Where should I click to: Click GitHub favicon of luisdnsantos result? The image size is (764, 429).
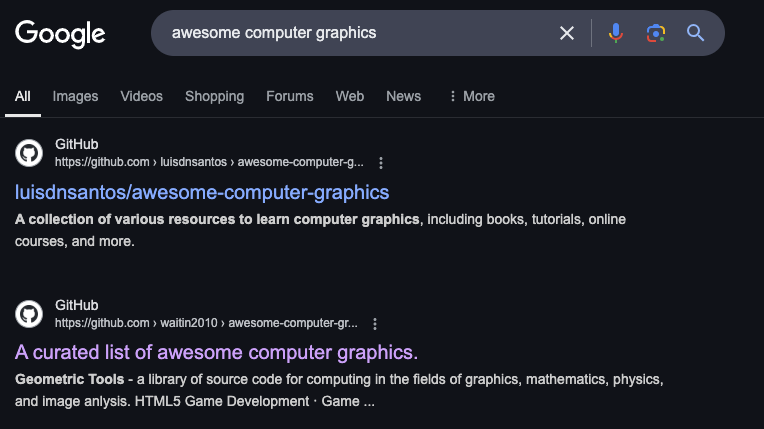point(29,153)
